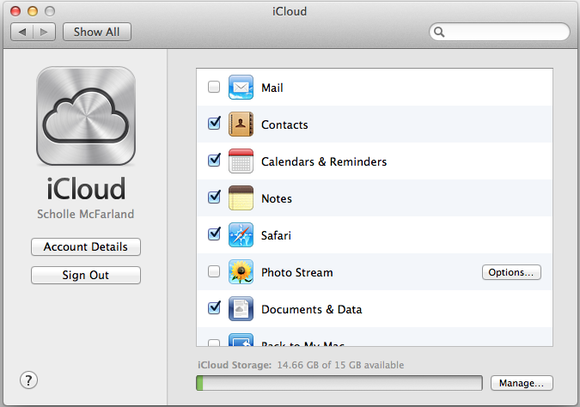Manage iCloud storage

point(522,383)
